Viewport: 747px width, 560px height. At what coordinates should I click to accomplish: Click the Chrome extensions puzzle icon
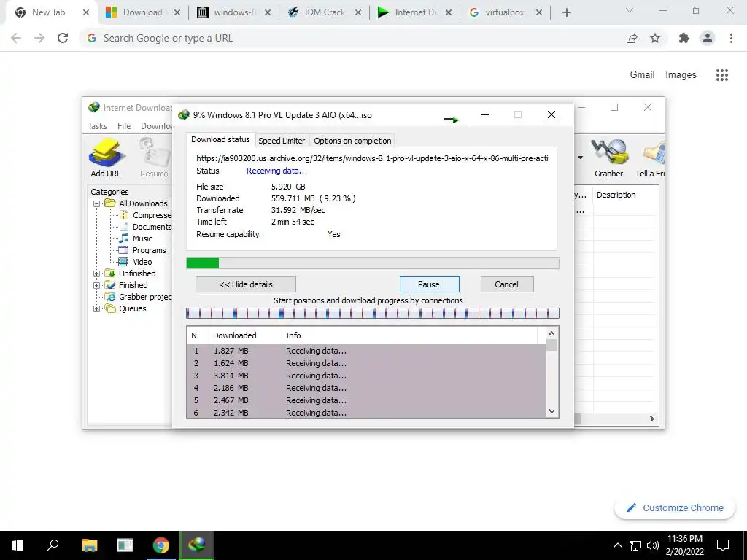[x=684, y=38]
